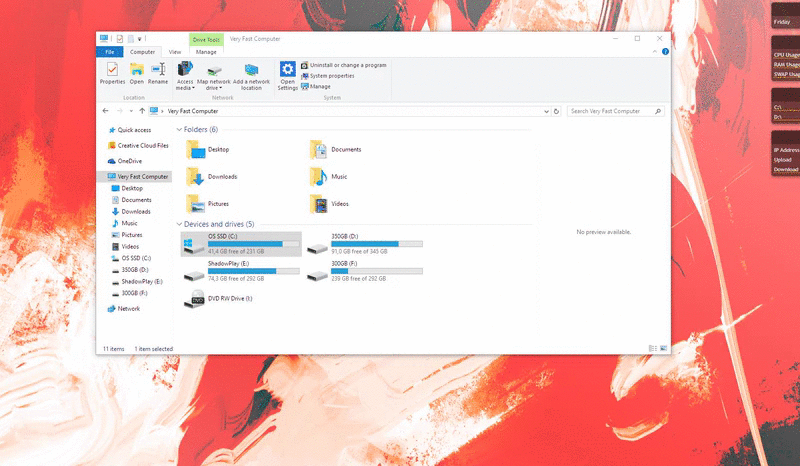
Task: Open Documents in the sidebar tree
Action: pos(132,200)
